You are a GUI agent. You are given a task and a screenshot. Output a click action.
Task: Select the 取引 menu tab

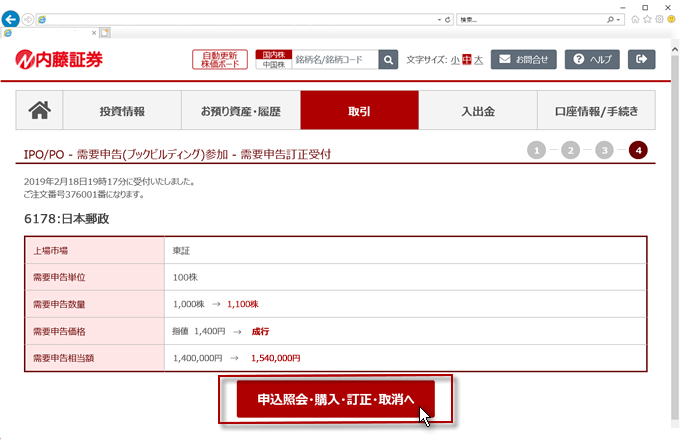click(360, 110)
